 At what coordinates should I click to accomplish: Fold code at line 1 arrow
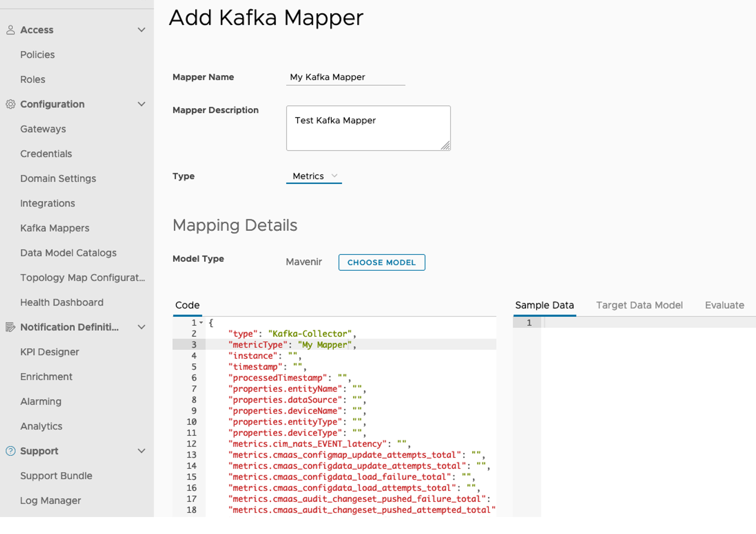(x=201, y=323)
